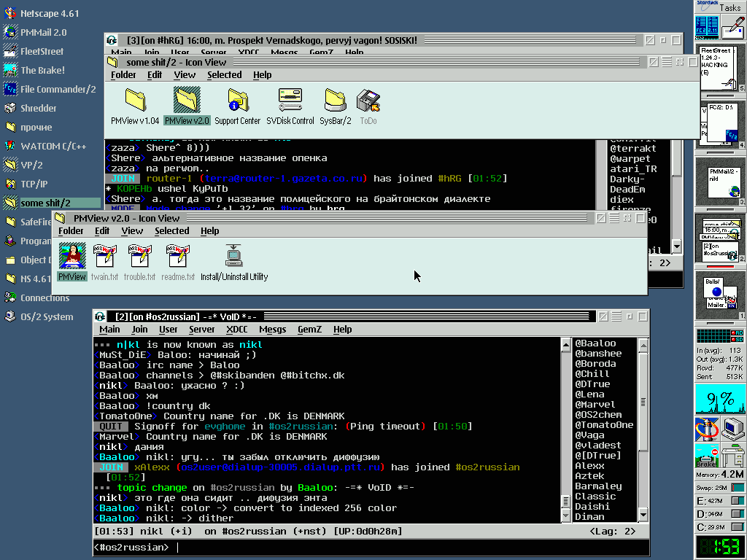This screenshot has height=560, width=747.
Task: Open Folder menu in PMView v2.0 window
Action: [71, 231]
